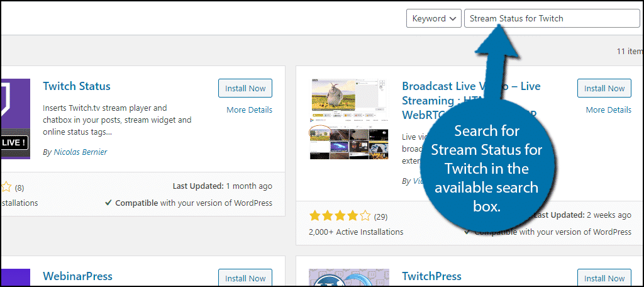Open the WebinarPress plugin title
The image size is (644, 287).
77,276
